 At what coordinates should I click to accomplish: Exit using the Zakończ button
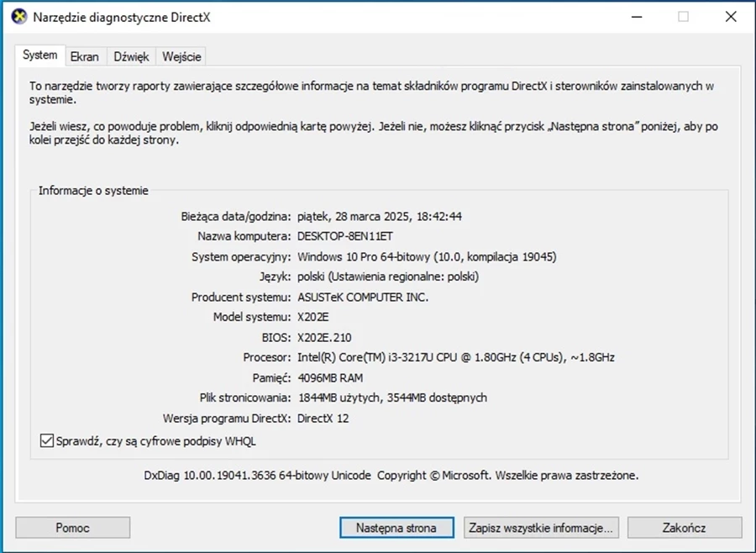684,528
